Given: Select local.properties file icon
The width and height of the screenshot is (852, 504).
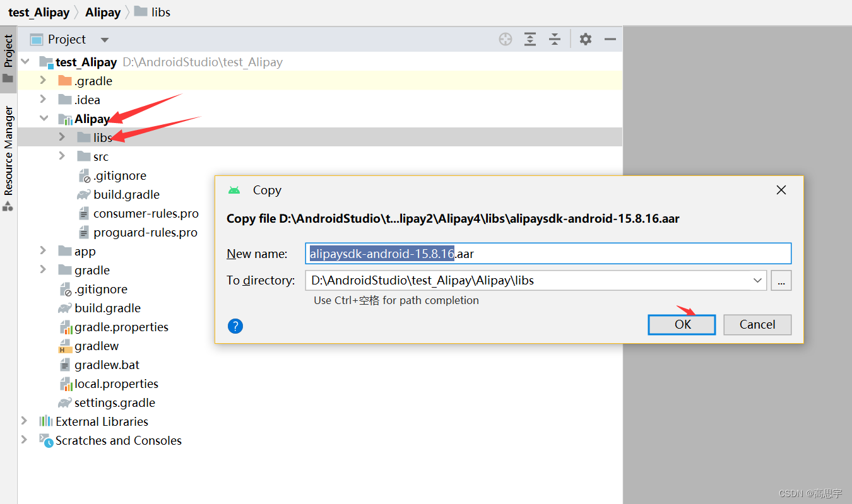Looking at the screenshot, I should [66, 384].
